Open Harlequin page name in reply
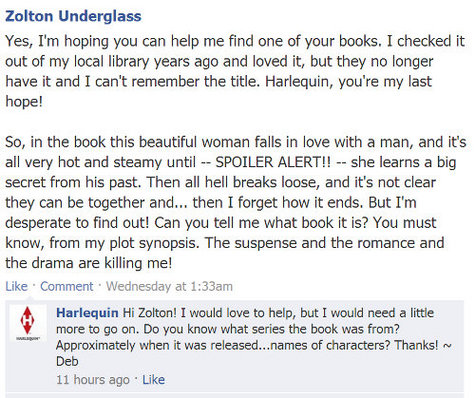The image size is (475, 398). (x=87, y=313)
